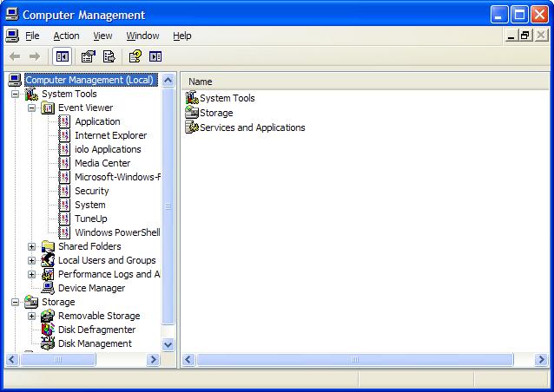Click the System log icon

click(64, 205)
